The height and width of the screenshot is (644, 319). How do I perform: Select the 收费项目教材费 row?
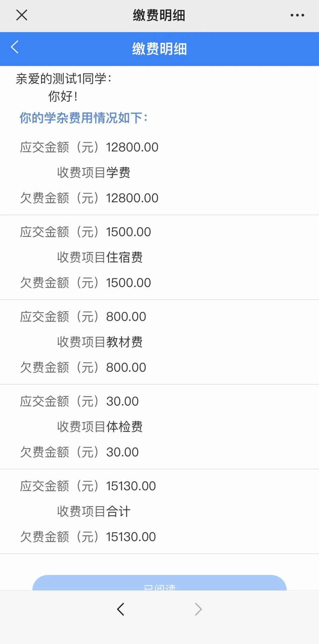click(100, 342)
